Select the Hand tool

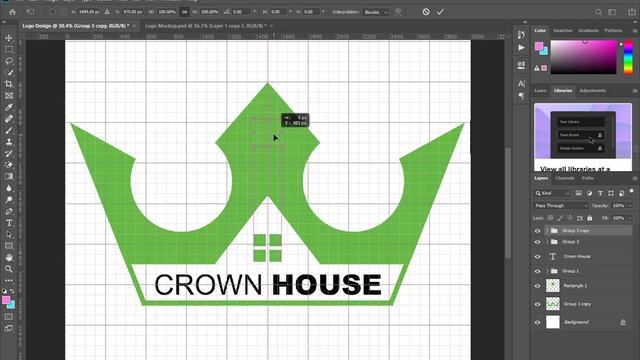pyautogui.click(x=9, y=258)
